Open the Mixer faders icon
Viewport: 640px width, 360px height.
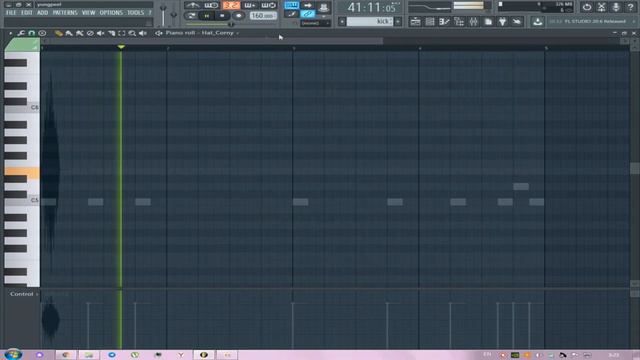click(473, 22)
